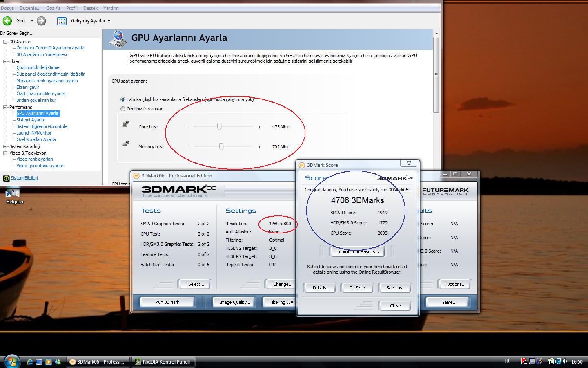Screen dimensions: 588x368
Task: Select 3D Ayarlarının Yönetilmesi tree item
Action: tap(42, 55)
